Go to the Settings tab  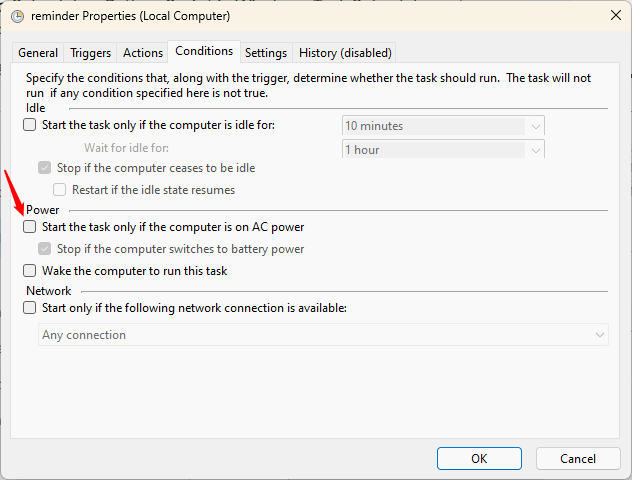pyautogui.click(x=266, y=53)
